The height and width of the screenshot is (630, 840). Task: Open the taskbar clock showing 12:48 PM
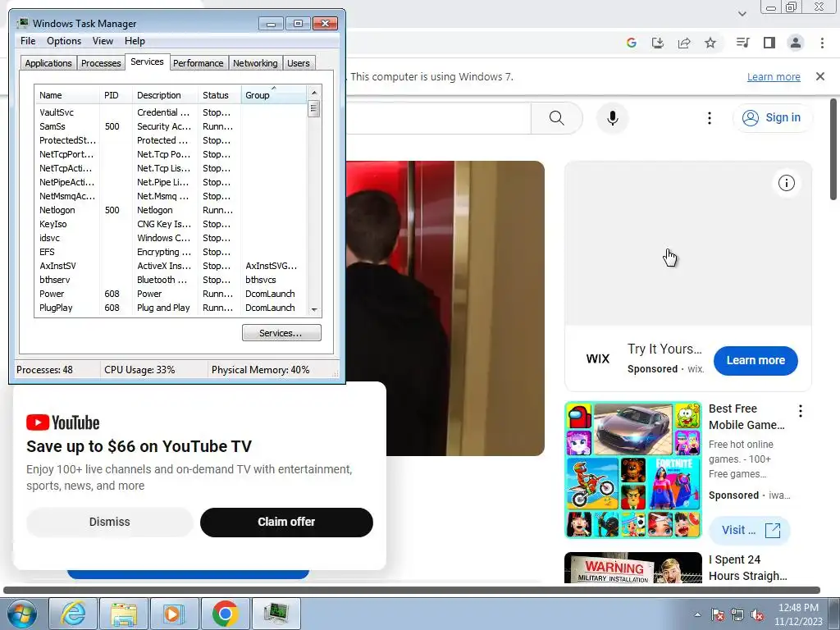click(797, 614)
